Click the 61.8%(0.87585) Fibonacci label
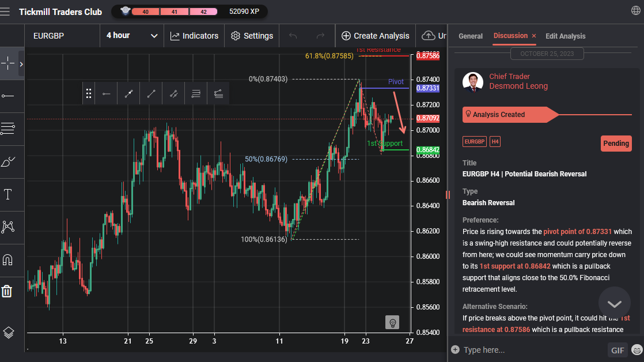Viewport: 644px width, 362px height. pos(329,56)
